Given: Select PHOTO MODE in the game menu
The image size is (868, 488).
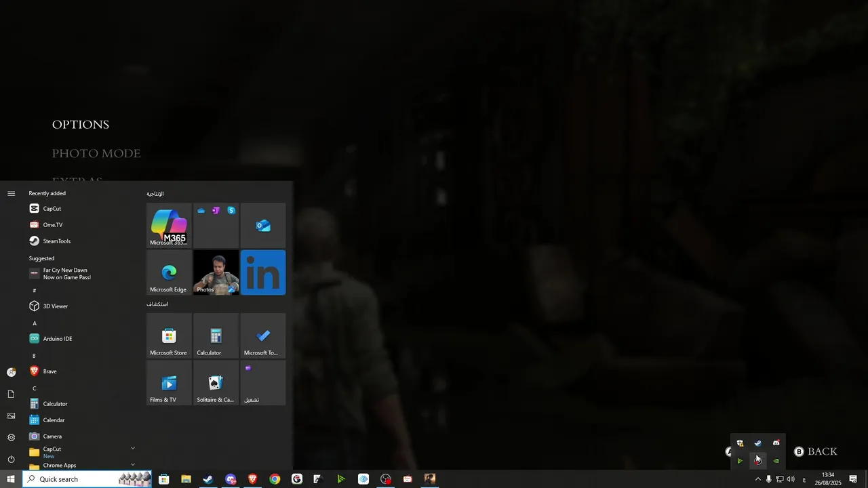Looking at the screenshot, I should [x=96, y=154].
